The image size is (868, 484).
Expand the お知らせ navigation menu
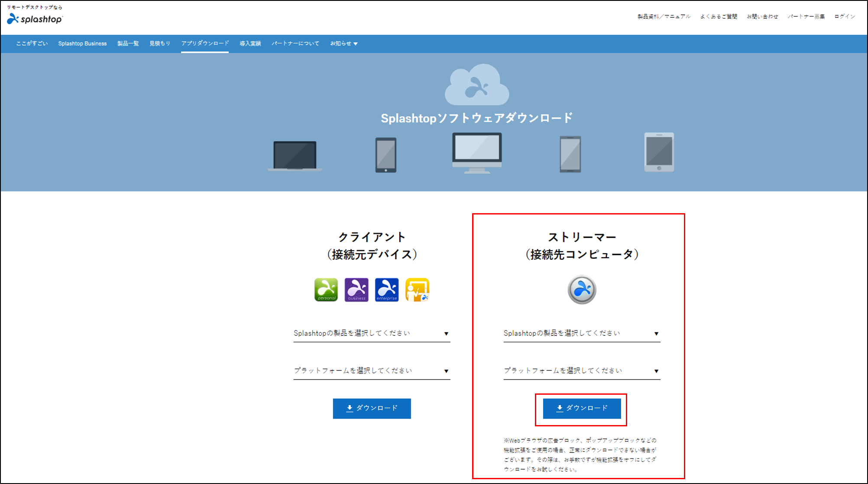343,43
